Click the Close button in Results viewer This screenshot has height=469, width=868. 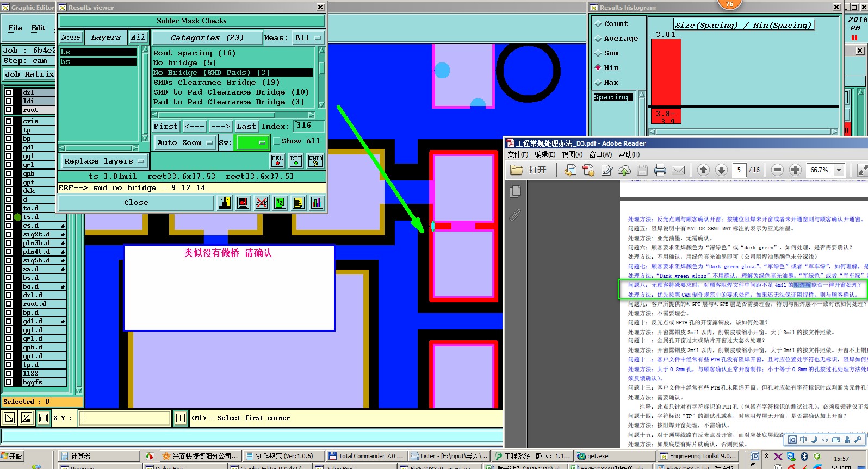click(136, 203)
